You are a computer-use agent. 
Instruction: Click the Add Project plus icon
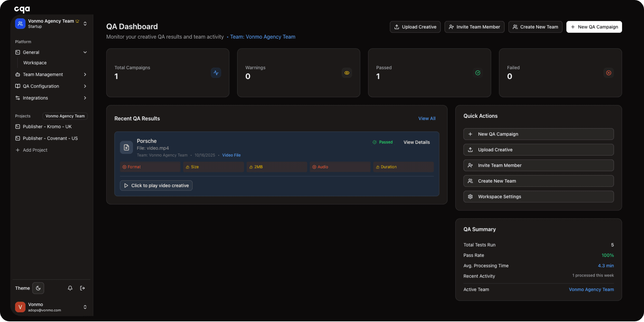(18, 150)
